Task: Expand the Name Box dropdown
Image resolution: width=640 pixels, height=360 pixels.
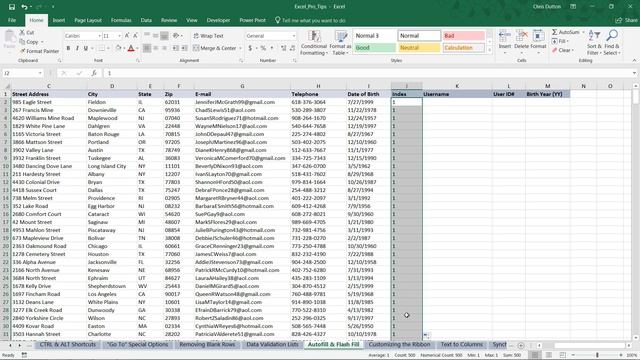Action: [x=40, y=73]
